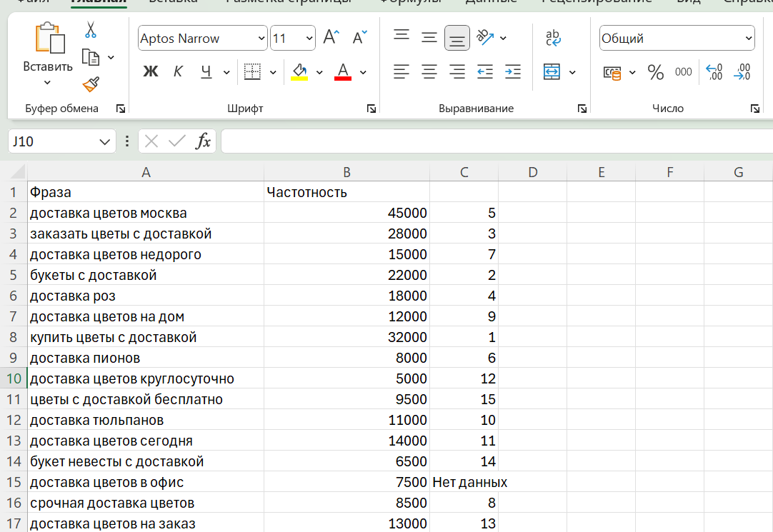
Task: Apply red font color
Action: coord(343,72)
